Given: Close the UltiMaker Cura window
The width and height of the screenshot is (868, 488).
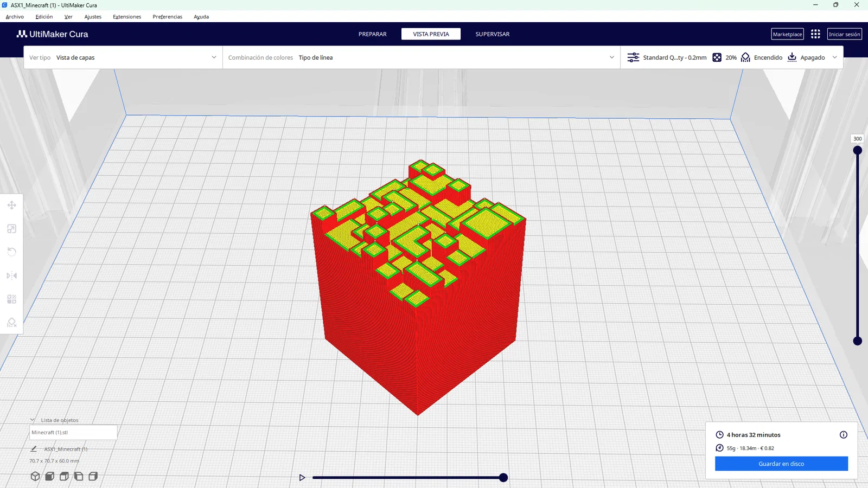Looking at the screenshot, I should pos(857,5).
